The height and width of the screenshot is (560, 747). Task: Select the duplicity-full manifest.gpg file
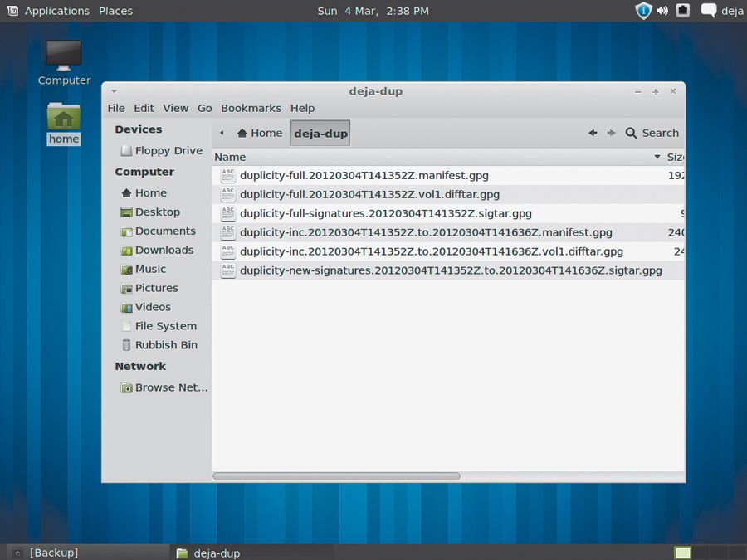tap(363, 175)
